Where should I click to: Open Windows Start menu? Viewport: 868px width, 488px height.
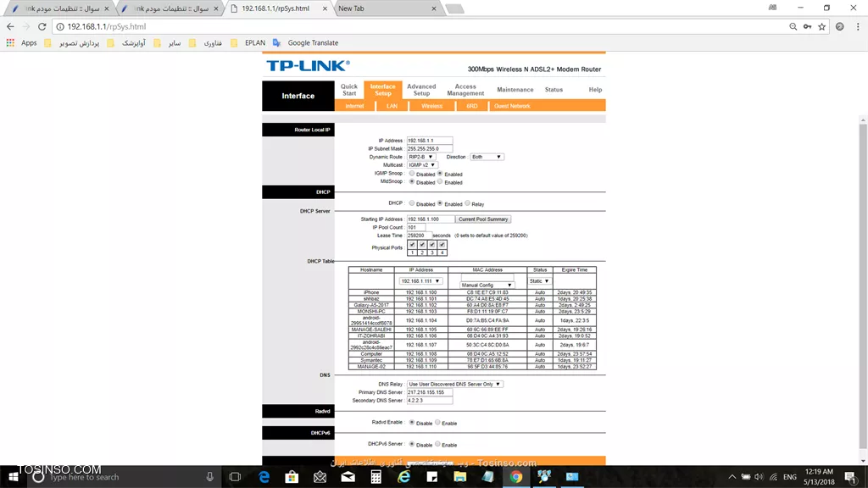coord(13,476)
